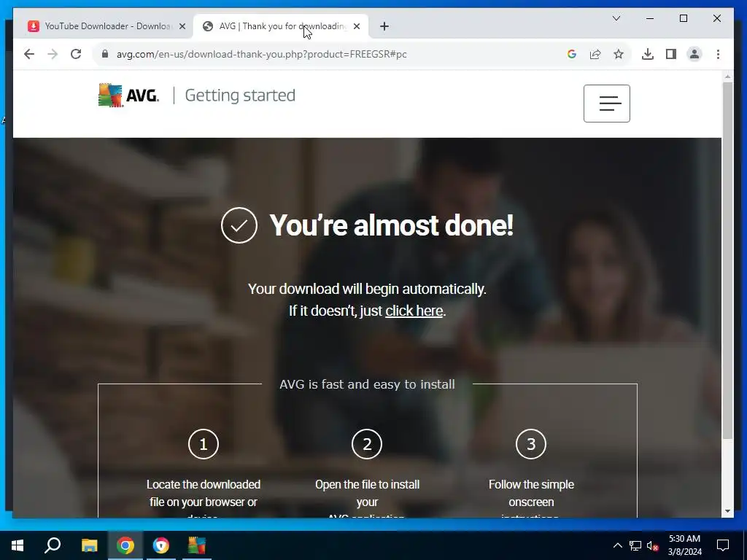This screenshot has height=560, width=747.
Task: Close the Chrome window
Action: coord(716,18)
